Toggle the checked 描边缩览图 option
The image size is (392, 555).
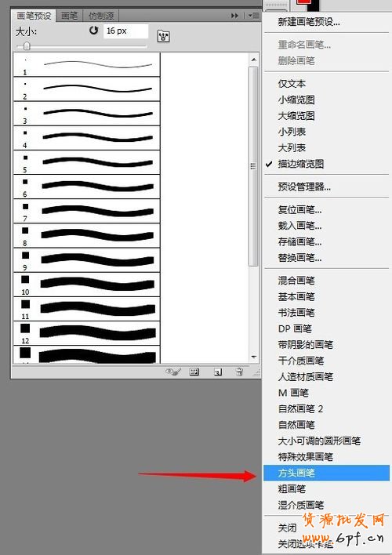coord(300,164)
